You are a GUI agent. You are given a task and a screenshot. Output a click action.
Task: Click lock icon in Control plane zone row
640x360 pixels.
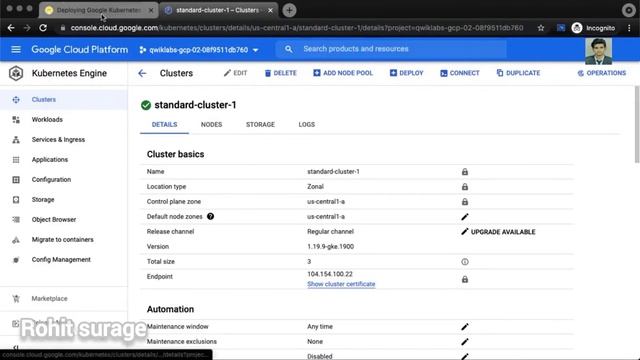[x=465, y=202]
